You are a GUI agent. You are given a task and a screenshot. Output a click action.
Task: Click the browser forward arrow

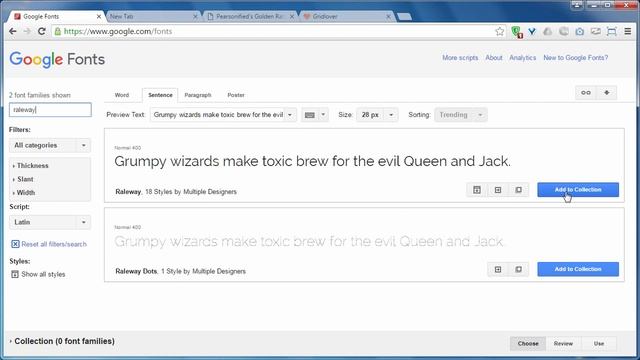(27, 31)
